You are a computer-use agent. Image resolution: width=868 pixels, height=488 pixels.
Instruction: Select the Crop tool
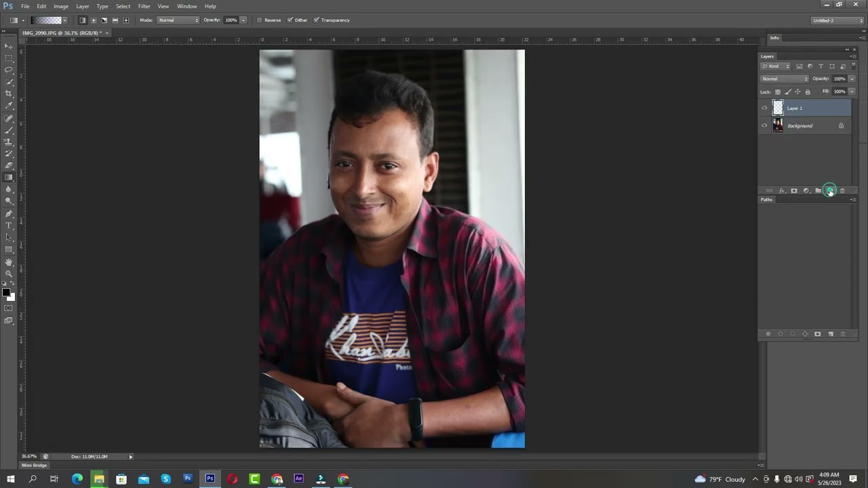9,94
